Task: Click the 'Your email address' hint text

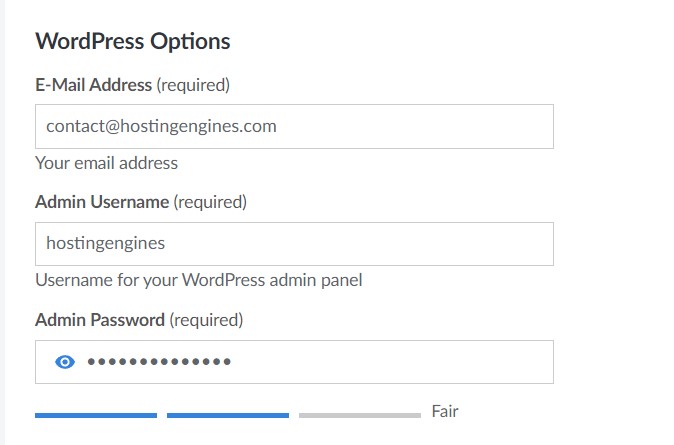Action: (x=107, y=163)
